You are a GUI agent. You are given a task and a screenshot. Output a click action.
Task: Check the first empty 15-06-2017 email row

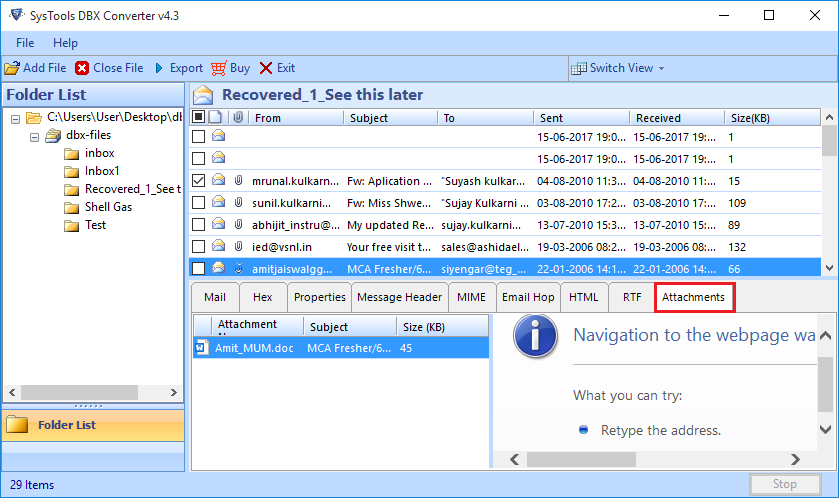click(x=199, y=137)
